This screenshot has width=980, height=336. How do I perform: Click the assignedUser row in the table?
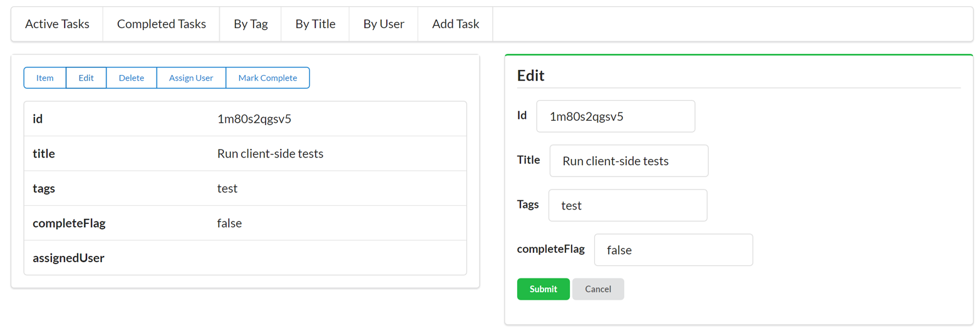point(245,258)
